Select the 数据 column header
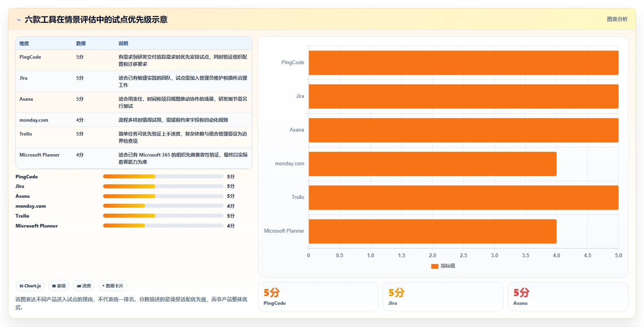644x327 pixels. [81, 44]
